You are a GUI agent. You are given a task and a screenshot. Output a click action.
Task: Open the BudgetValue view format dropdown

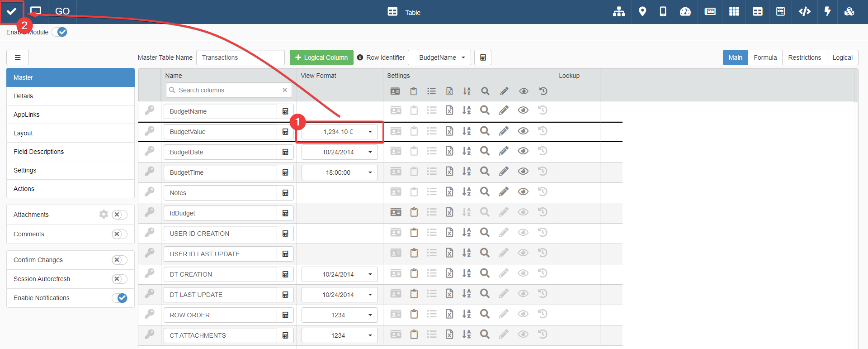(x=340, y=132)
